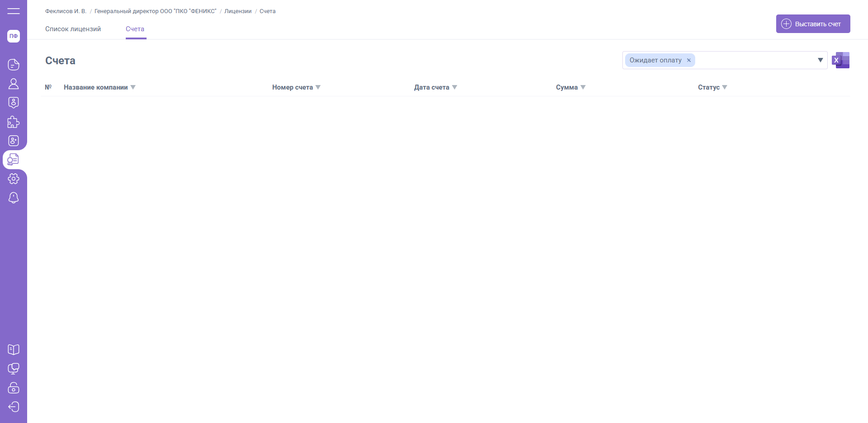The image size is (868, 423).
Task: Click the 'Выставить счет' button
Action: pyautogui.click(x=813, y=24)
